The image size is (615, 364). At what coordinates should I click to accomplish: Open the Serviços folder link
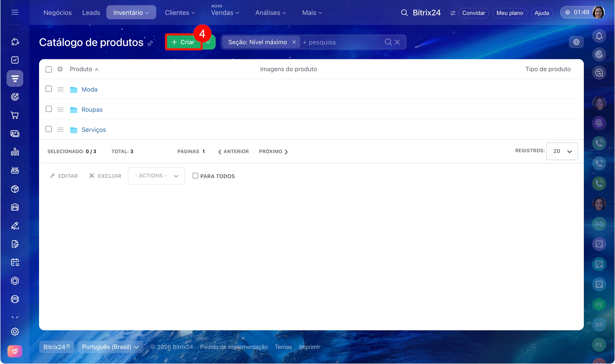pos(94,130)
